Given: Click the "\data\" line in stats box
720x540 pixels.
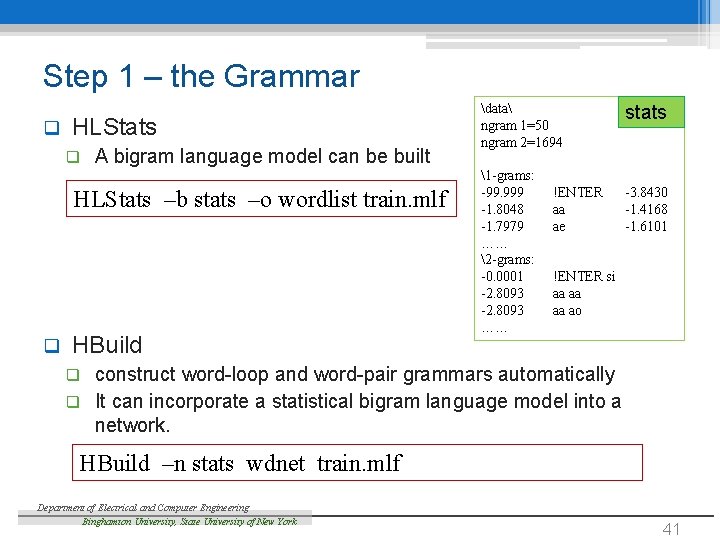Looking at the screenshot, I should click(x=496, y=108).
